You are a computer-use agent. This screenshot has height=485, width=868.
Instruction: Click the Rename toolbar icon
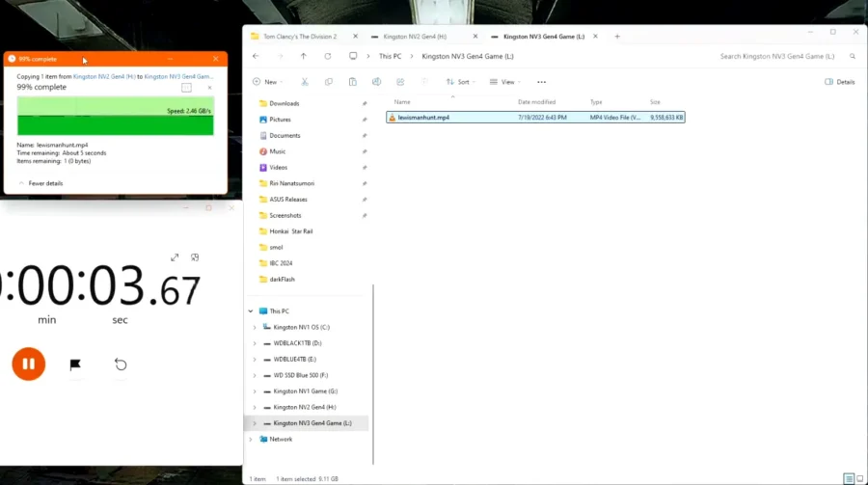click(376, 82)
